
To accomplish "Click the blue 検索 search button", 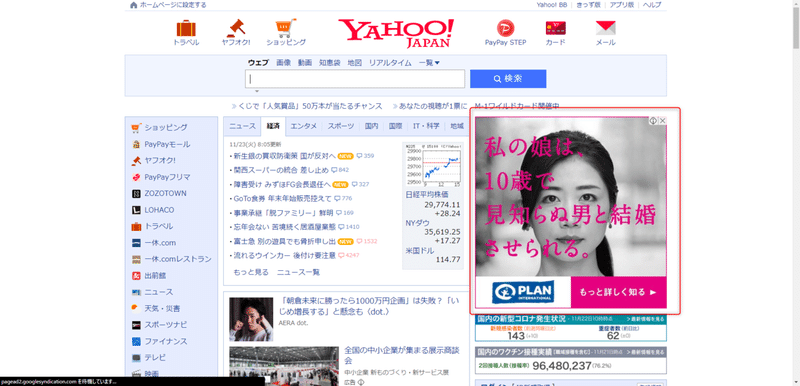I will click(508, 79).
